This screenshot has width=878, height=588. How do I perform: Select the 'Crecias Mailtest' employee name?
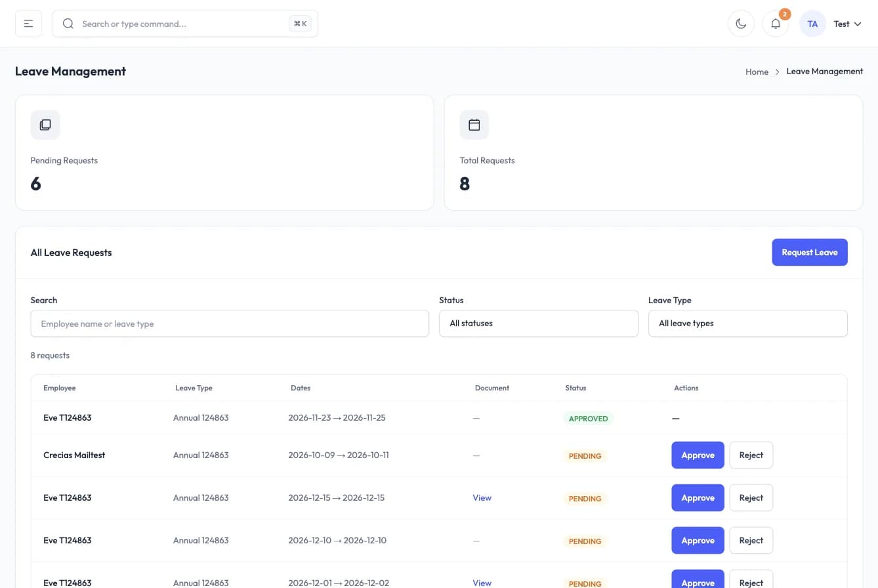coord(74,455)
